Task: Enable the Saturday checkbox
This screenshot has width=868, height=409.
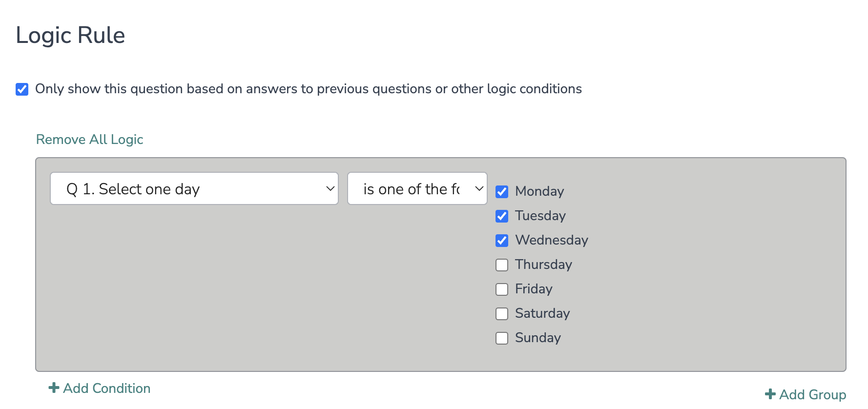Action: point(502,314)
